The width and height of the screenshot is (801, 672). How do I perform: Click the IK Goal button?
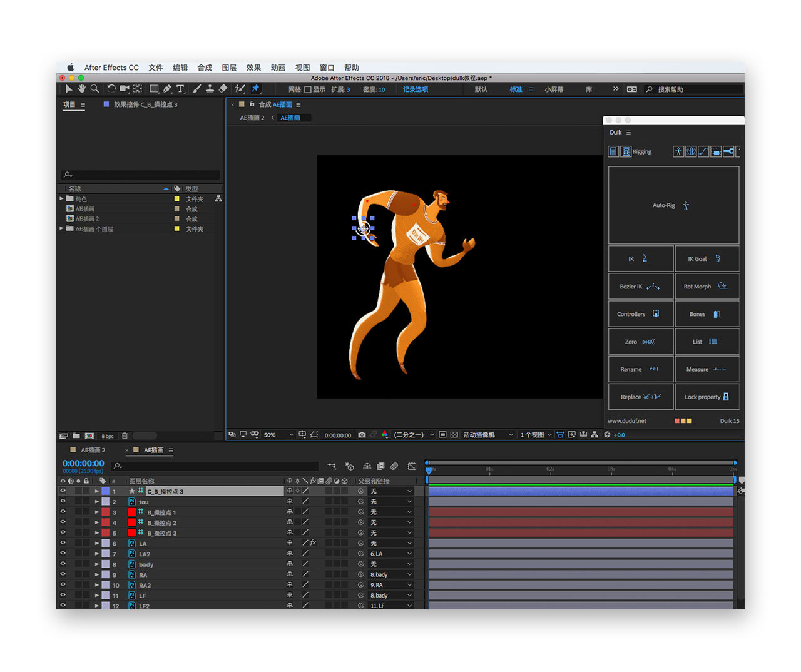(x=707, y=258)
